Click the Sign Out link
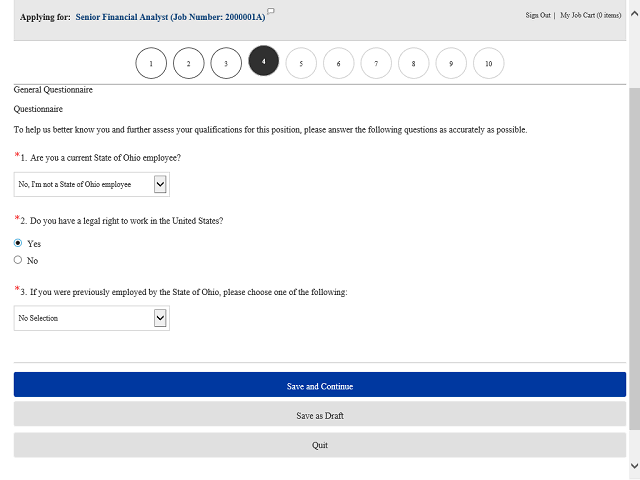Image resolution: width=640 pixels, height=480 pixels. pos(538,15)
